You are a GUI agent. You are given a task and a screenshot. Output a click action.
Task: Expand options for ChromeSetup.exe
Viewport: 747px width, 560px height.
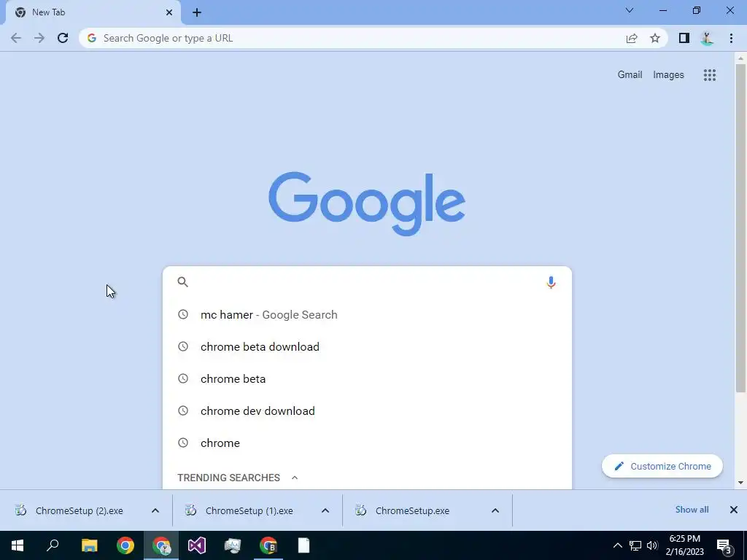tap(495, 511)
